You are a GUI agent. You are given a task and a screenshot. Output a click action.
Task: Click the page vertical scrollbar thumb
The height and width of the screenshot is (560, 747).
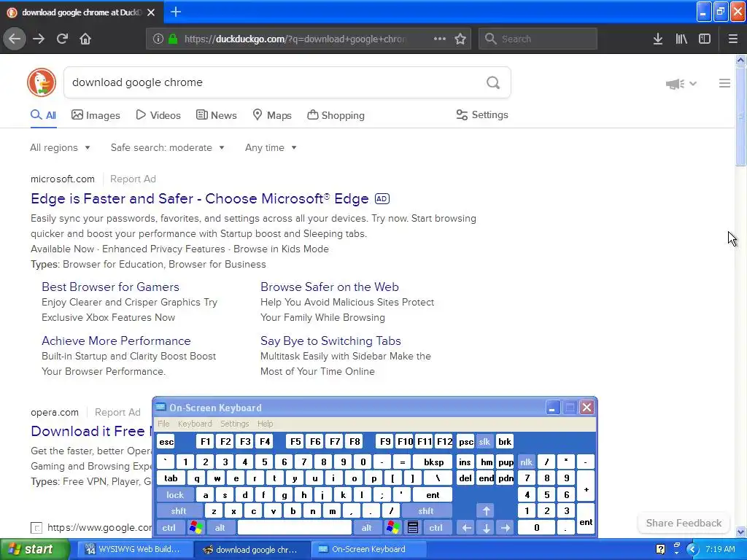[x=740, y=116]
